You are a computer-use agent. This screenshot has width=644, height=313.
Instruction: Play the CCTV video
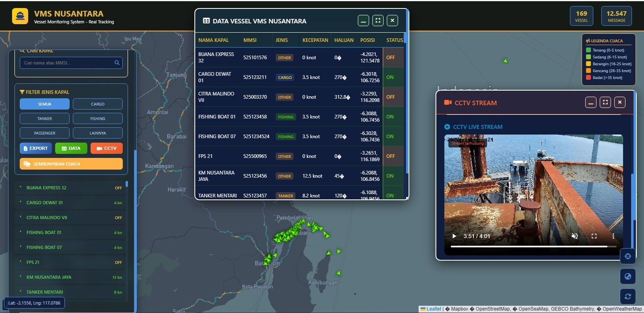coord(454,236)
